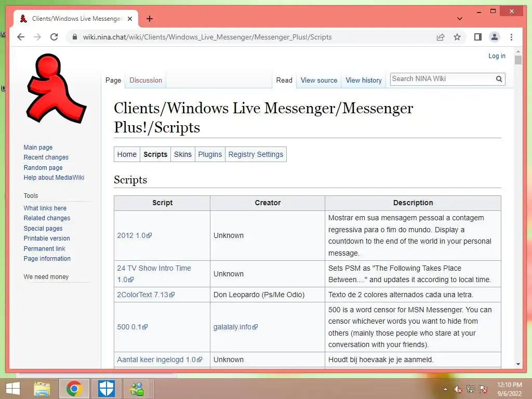Click the Don Leopardo creator cell

tap(268, 295)
